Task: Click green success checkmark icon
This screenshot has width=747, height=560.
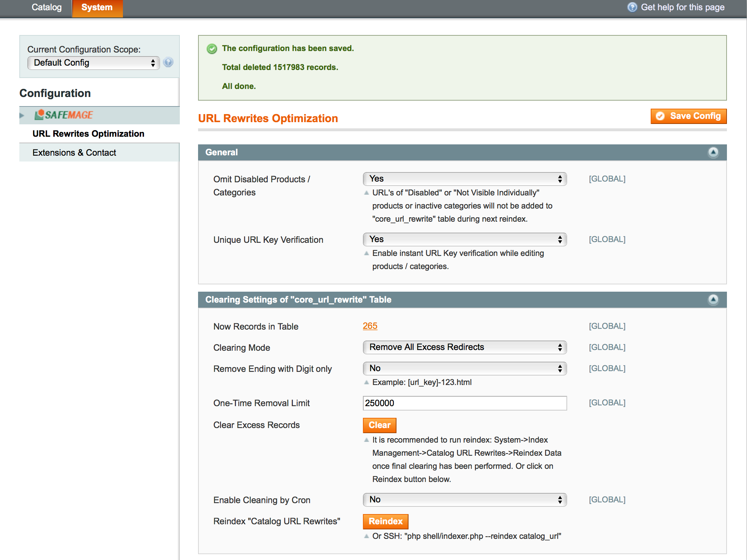Action: coord(212,48)
